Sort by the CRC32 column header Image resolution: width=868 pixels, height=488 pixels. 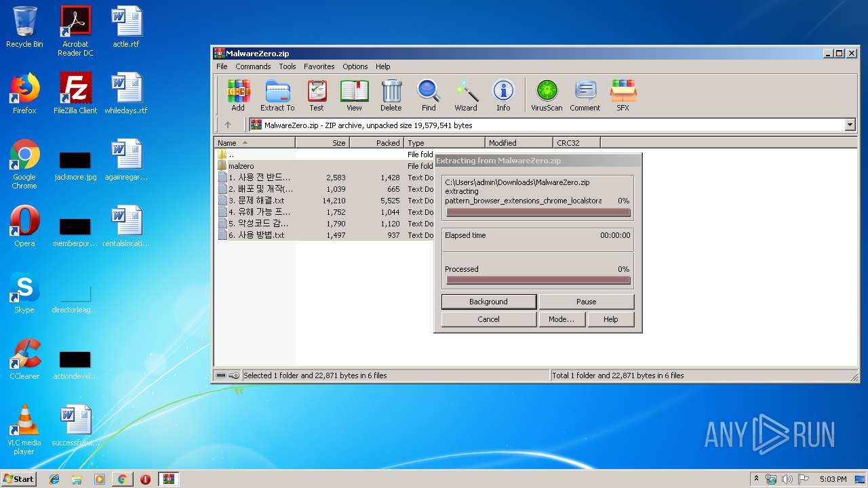point(576,142)
